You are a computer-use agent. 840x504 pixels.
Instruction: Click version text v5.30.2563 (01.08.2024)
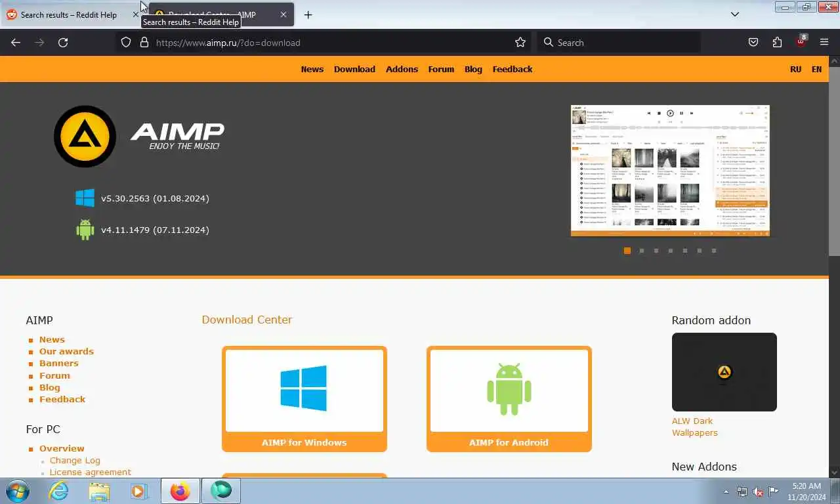pos(155,198)
